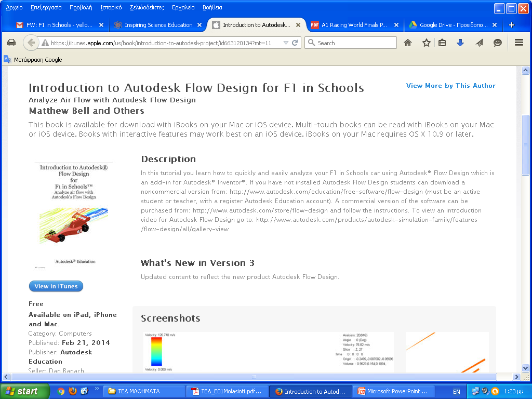Viewport: 532px width, 399px height.
Task: Open the ΤΕΔ ΜΑΘΗΜΑΤΑ folder taskbar item
Action: (144, 391)
